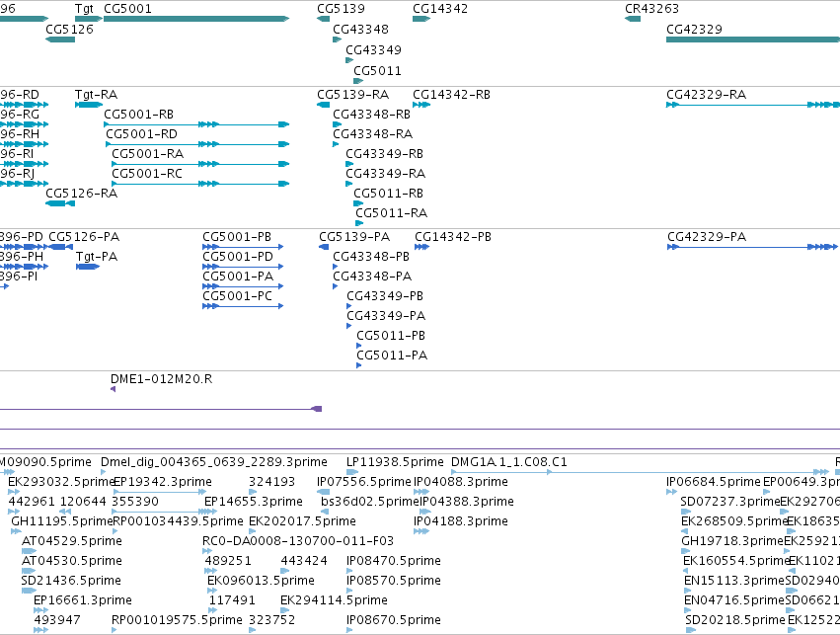
Task: Click protein CG5001-PB label
Action: (x=237, y=237)
